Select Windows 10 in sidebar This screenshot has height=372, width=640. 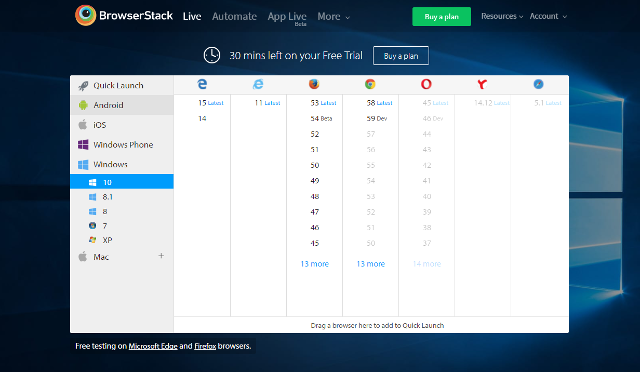click(x=122, y=182)
